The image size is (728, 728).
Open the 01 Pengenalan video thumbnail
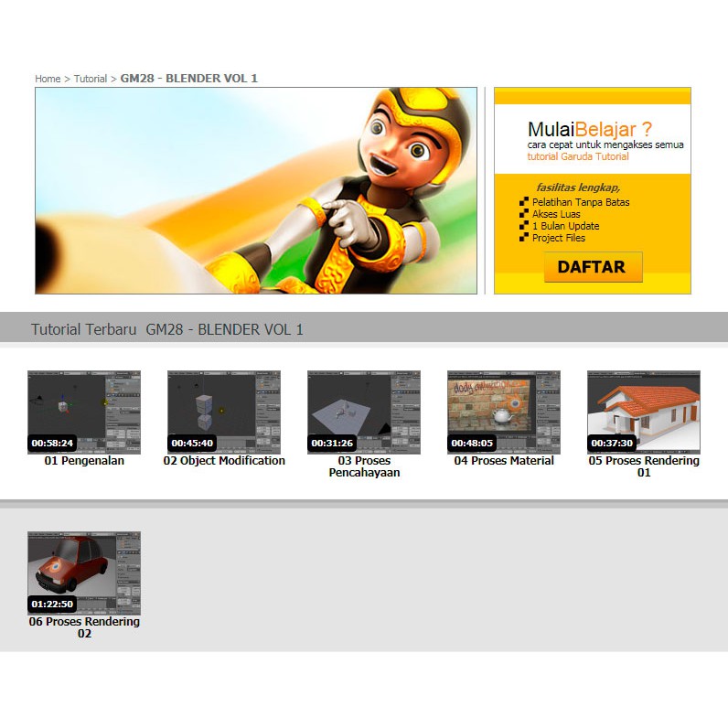pyautogui.click(x=84, y=412)
